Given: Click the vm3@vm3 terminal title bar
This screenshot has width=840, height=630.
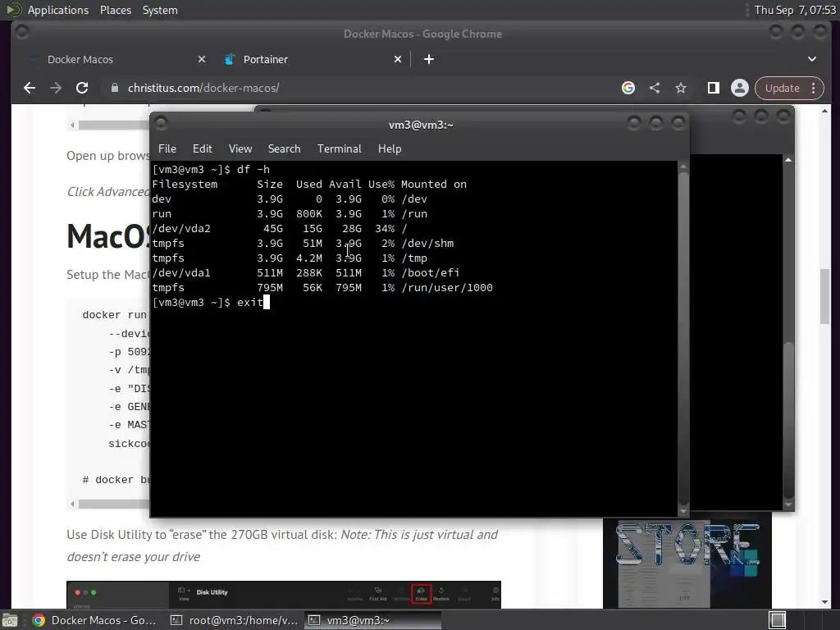Looking at the screenshot, I should coord(420,125).
